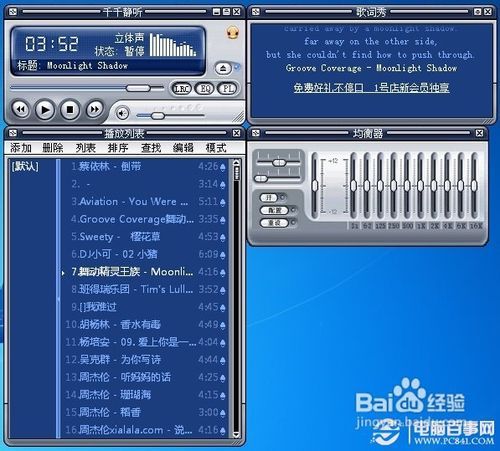Click the play button in the player

[x=45, y=109]
